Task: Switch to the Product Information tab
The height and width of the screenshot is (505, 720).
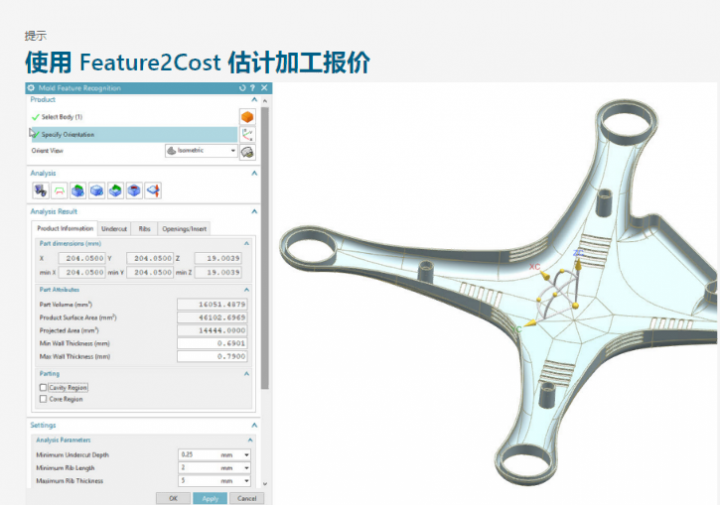Action: point(65,228)
